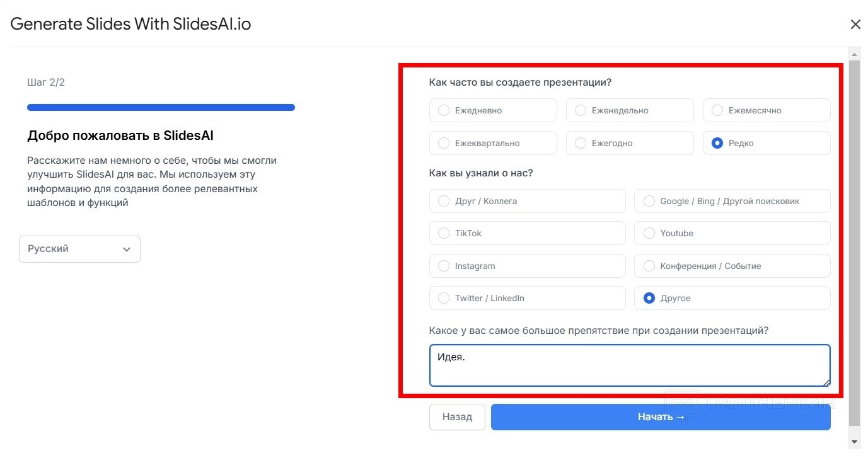Select "Ежеквартально" frequency option
The width and height of the screenshot is (868, 458).
pos(444,143)
